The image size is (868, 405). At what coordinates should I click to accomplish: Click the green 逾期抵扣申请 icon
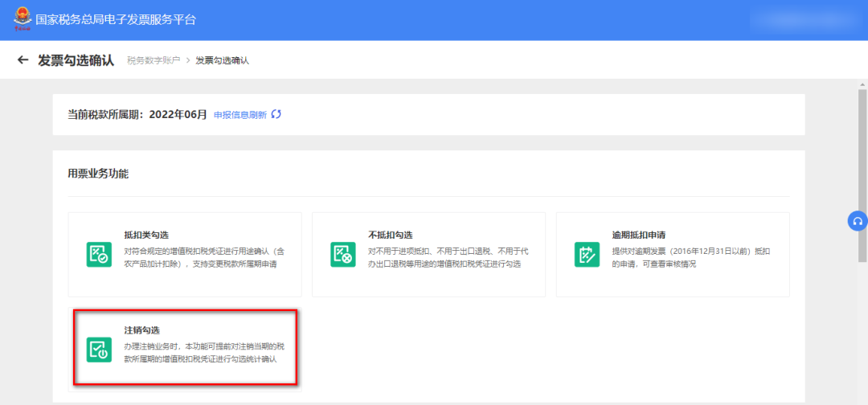tap(588, 254)
